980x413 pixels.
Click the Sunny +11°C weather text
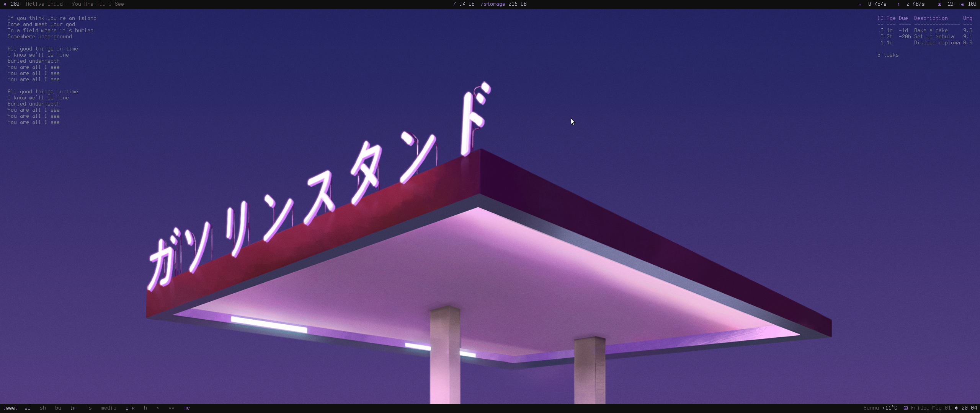[x=880, y=408]
